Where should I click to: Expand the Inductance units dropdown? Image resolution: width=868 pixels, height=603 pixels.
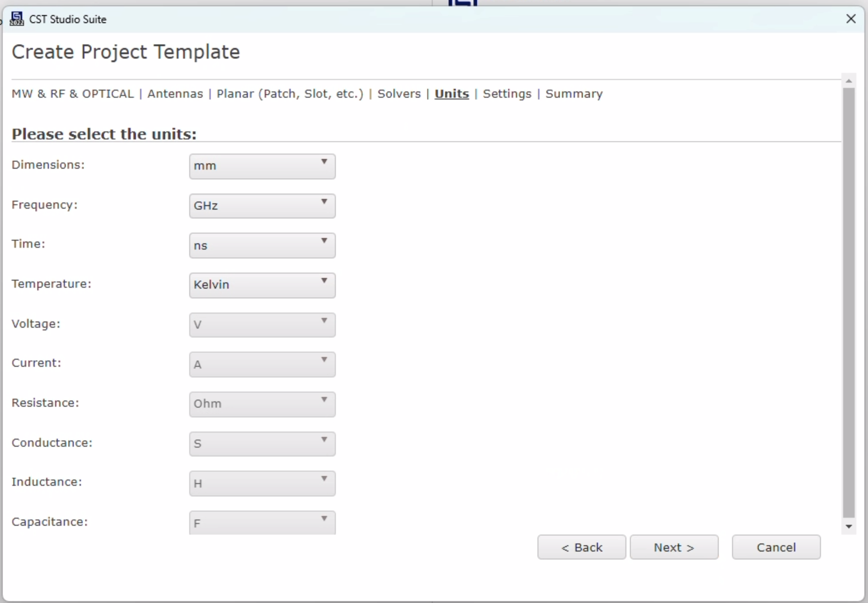pos(262,484)
